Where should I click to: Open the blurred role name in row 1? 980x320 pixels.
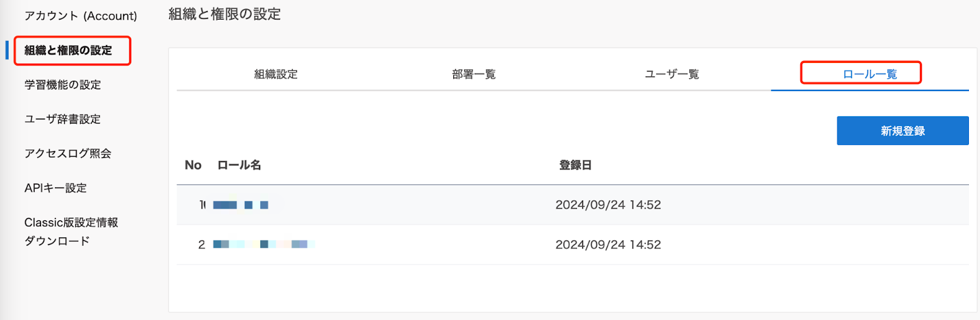click(241, 205)
